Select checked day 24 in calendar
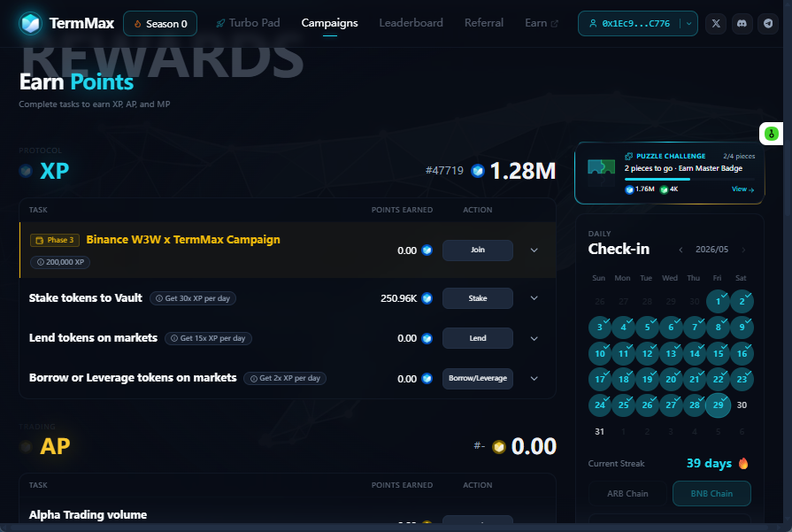The width and height of the screenshot is (792, 532). (x=600, y=405)
